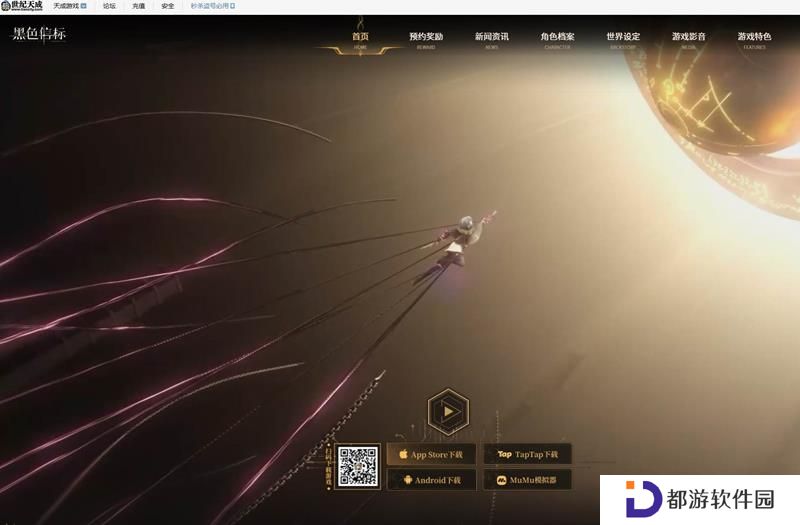
Task: Click the QR code download image
Action: click(x=359, y=466)
